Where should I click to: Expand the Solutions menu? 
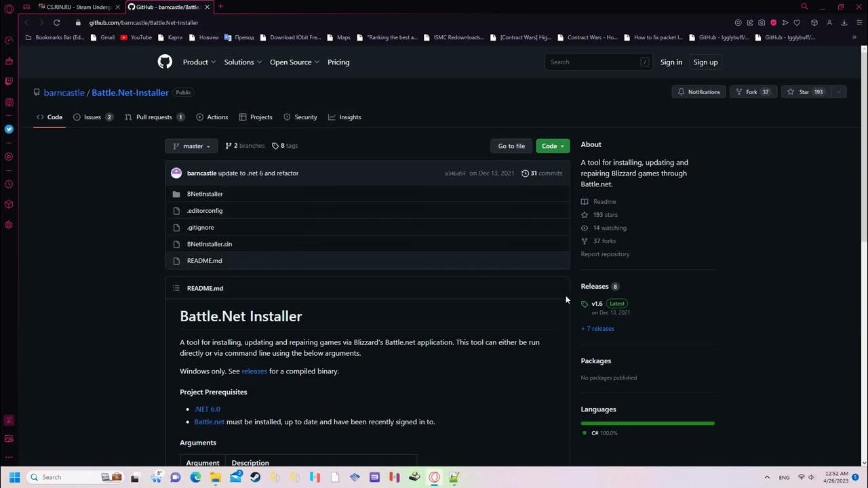point(243,62)
